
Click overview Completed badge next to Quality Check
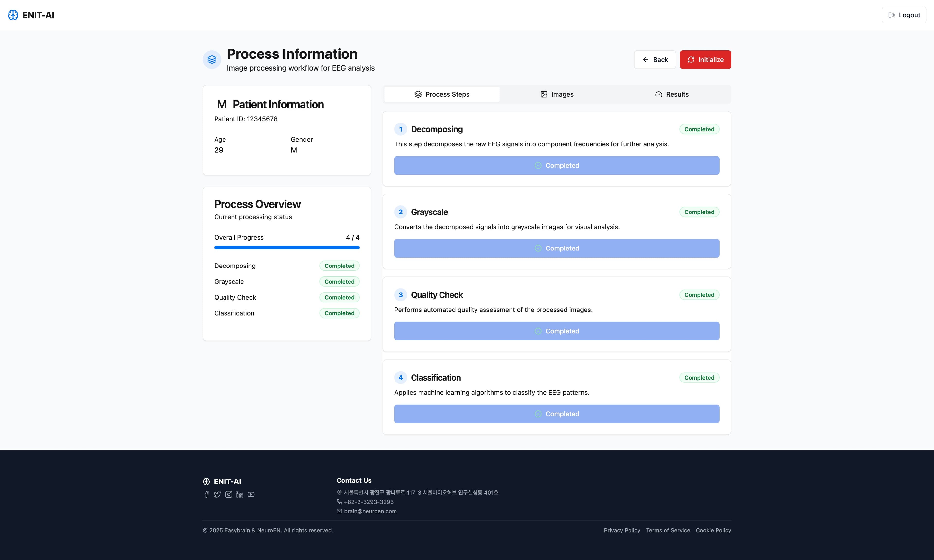[x=339, y=297]
